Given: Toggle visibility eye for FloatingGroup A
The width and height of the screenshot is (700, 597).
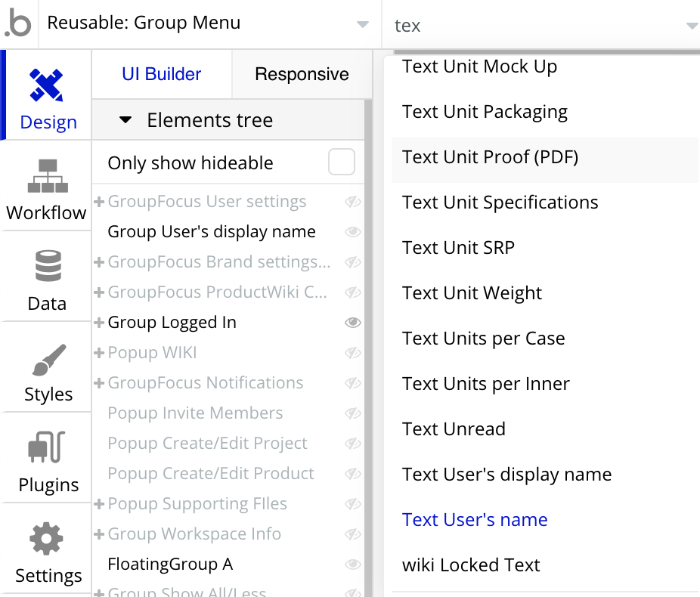Looking at the screenshot, I should 352,565.
